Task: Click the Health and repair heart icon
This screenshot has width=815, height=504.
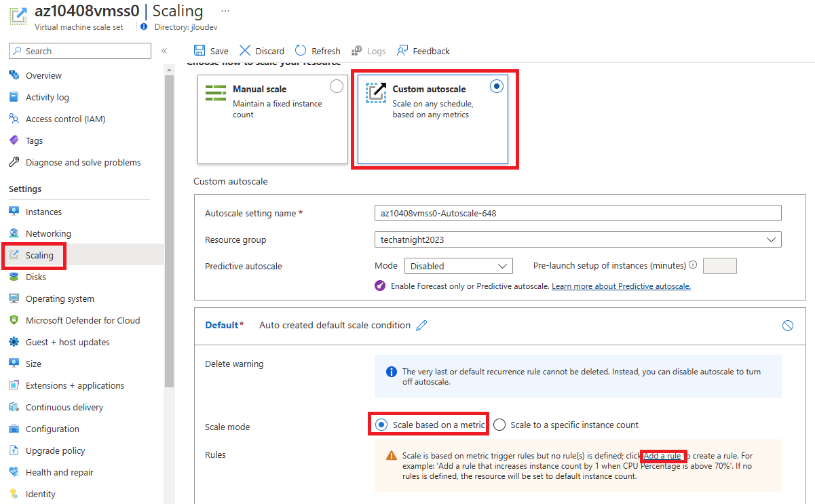Action: click(14, 472)
